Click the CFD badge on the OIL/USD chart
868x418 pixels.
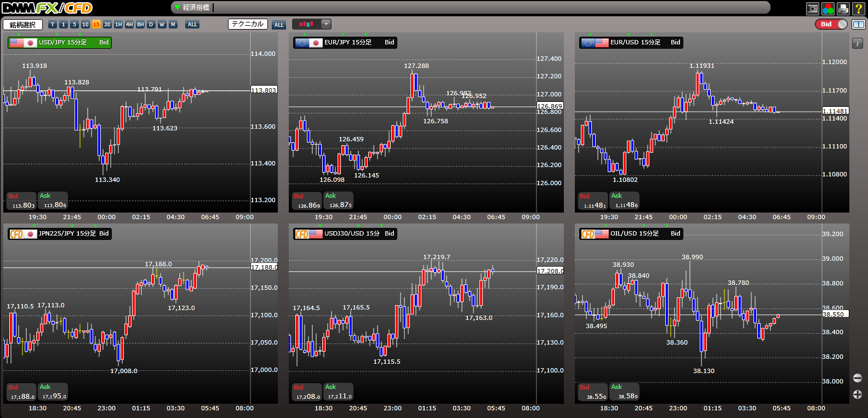tap(588, 234)
